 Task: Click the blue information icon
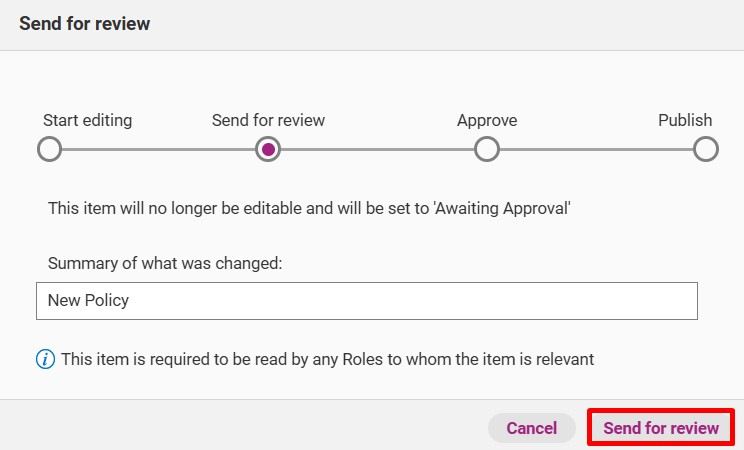coord(46,359)
